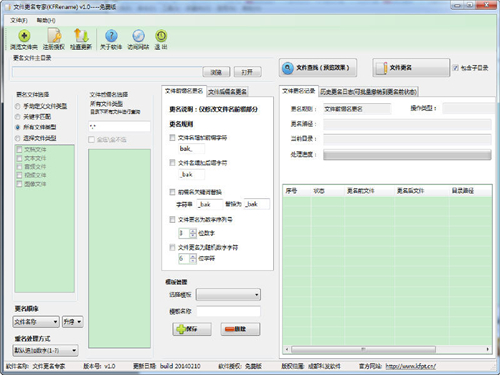Open the 文件(F) menu
The width and height of the screenshot is (500, 375).
tap(19, 21)
